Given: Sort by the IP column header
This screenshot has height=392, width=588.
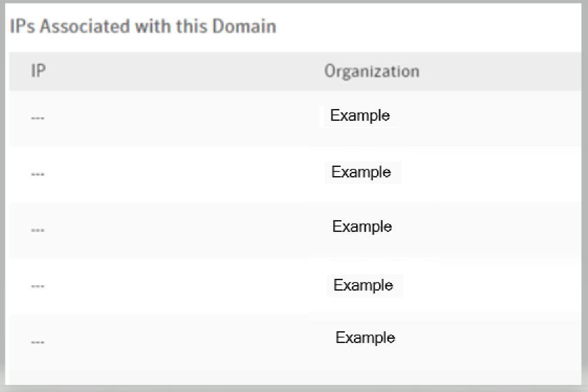Looking at the screenshot, I should [x=36, y=71].
